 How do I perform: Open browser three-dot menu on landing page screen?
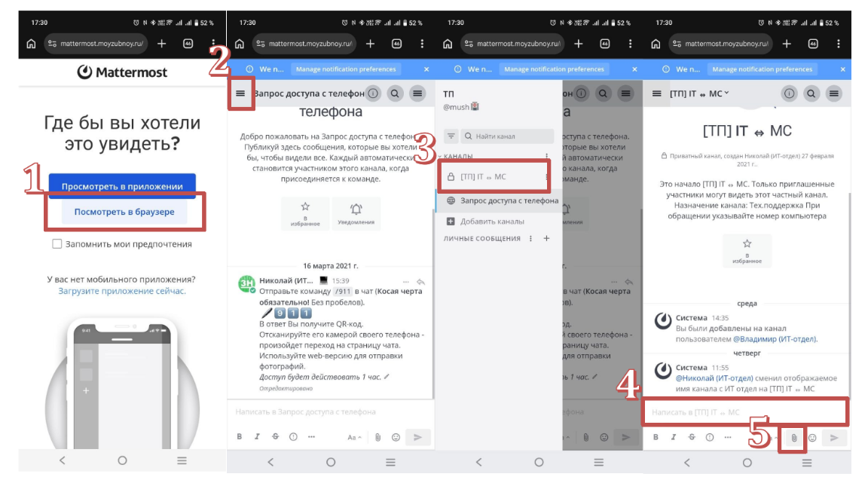213,43
